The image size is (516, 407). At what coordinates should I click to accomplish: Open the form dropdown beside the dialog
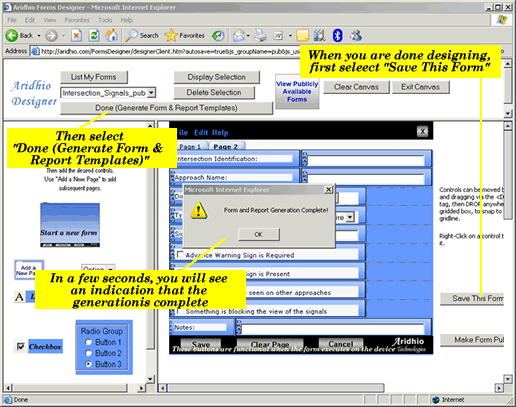(x=349, y=217)
